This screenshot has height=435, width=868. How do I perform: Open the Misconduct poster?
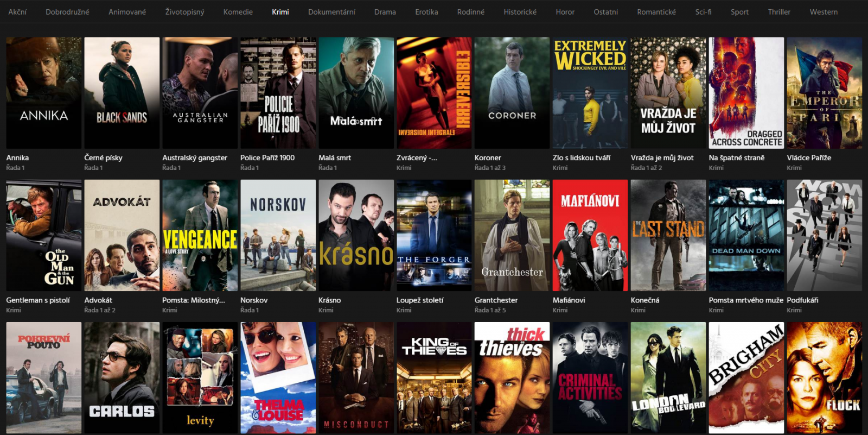pos(356,378)
